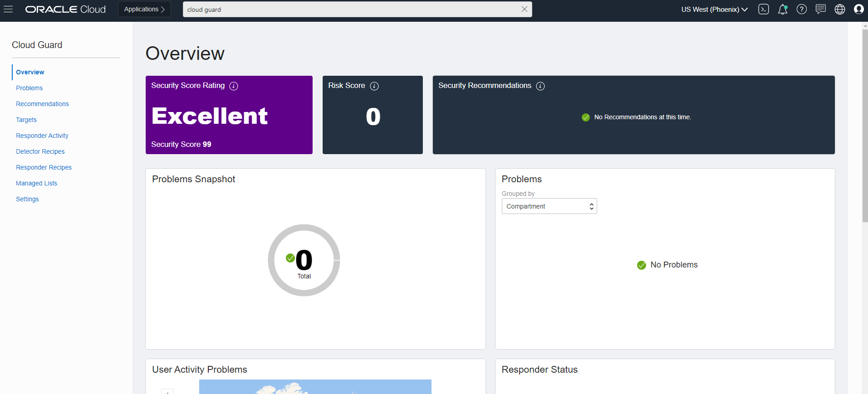Open the user profile avatar menu
This screenshot has height=394, width=868.
click(858, 9)
